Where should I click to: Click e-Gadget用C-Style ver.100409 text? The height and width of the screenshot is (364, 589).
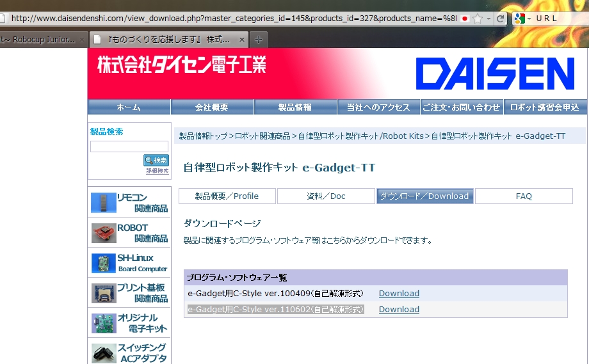tap(276, 294)
